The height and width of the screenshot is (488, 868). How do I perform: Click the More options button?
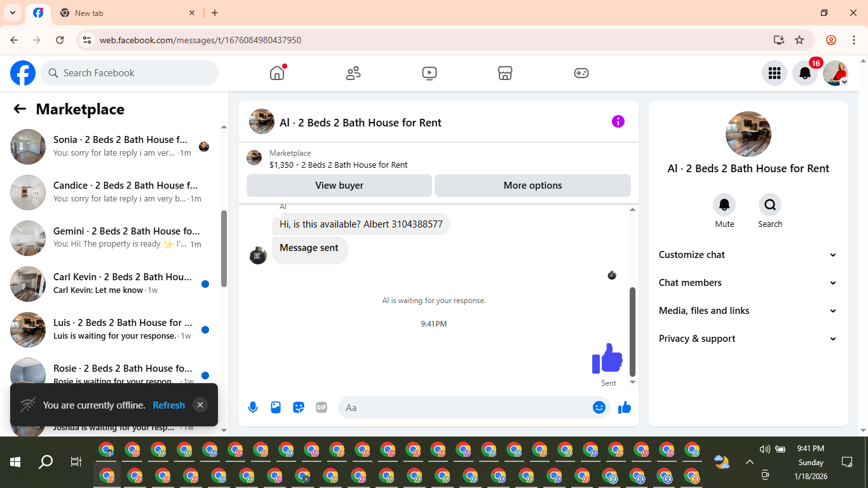tap(532, 186)
